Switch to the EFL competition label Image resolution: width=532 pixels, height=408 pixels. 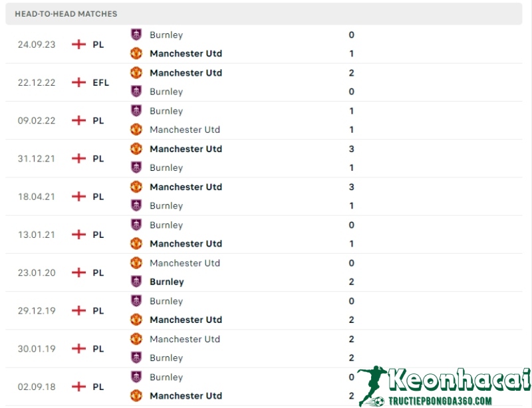[x=100, y=82]
